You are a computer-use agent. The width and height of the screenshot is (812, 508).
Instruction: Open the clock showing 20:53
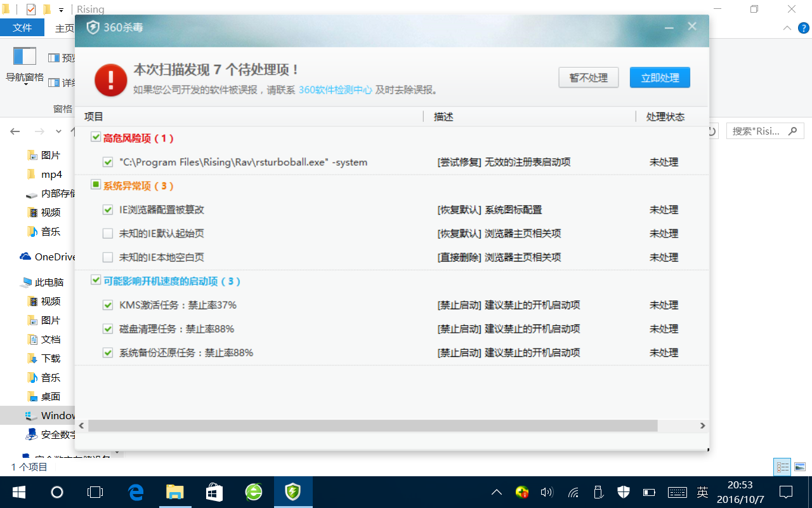740,492
